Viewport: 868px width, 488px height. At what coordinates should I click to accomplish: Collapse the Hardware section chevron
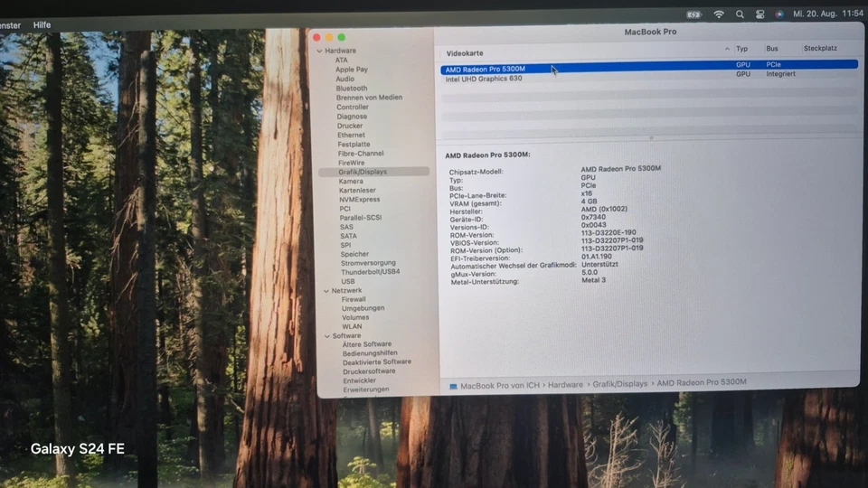(x=319, y=51)
